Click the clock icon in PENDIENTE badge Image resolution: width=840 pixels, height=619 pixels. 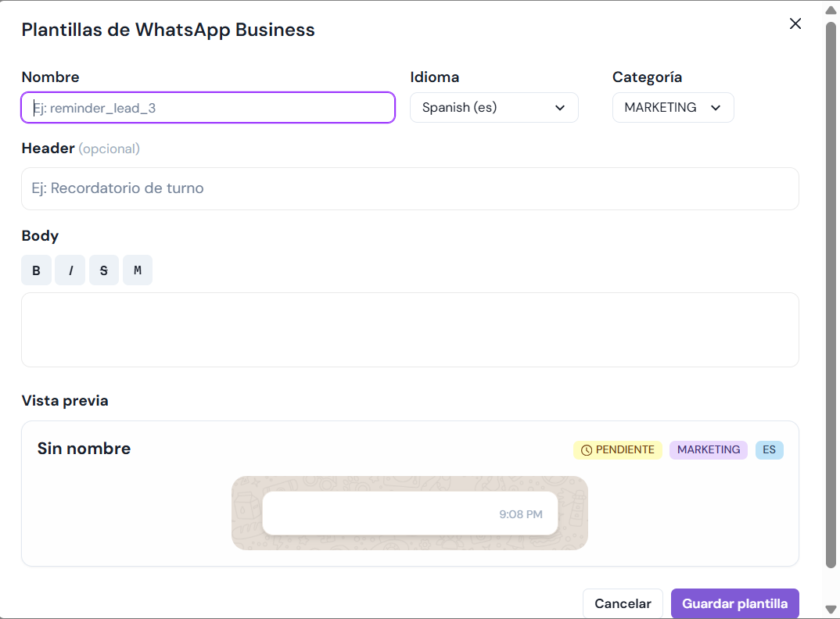click(x=587, y=450)
